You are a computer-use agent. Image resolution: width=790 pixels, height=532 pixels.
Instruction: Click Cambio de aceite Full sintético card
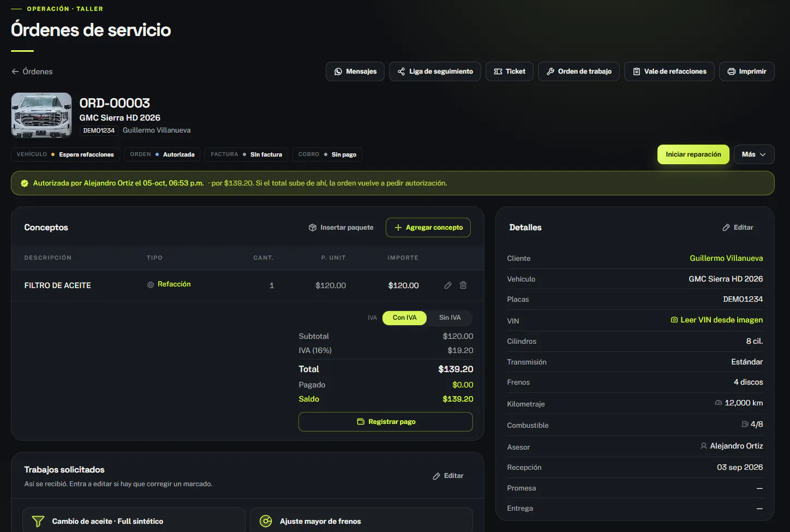[134, 521]
